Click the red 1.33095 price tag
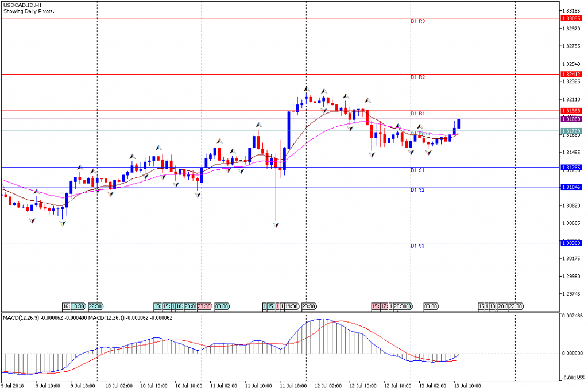 coord(571,18)
